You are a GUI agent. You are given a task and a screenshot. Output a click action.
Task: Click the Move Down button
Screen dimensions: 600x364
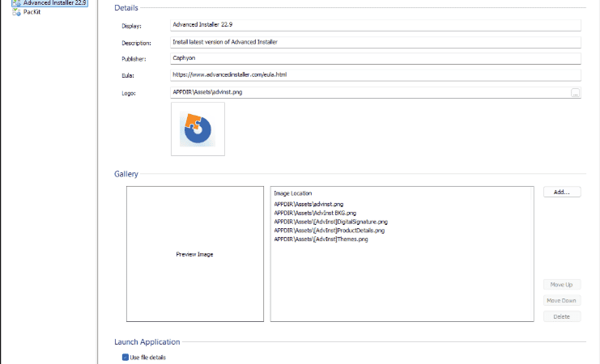[562, 301]
